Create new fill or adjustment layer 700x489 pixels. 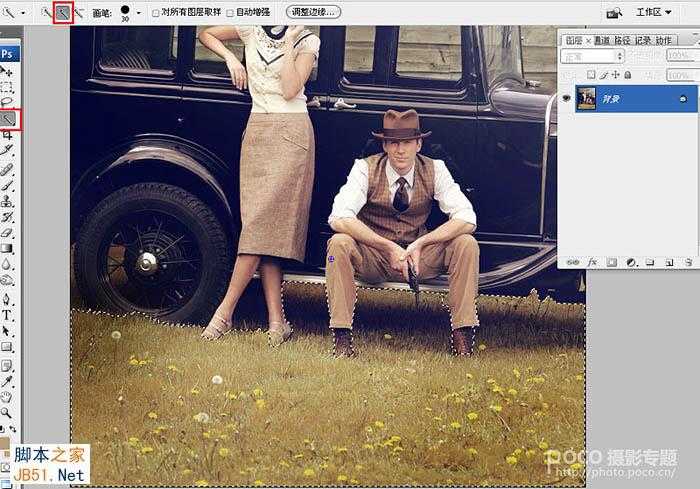(x=631, y=263)
